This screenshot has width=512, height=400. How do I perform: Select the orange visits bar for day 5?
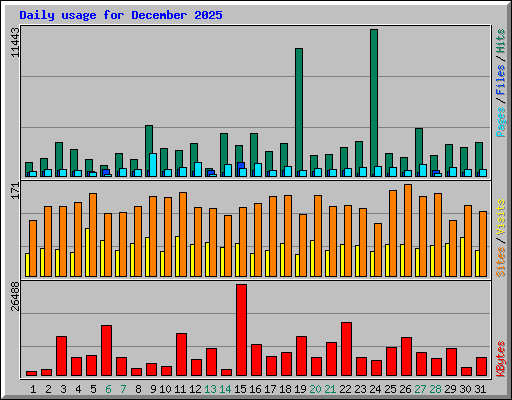[93, 235]
